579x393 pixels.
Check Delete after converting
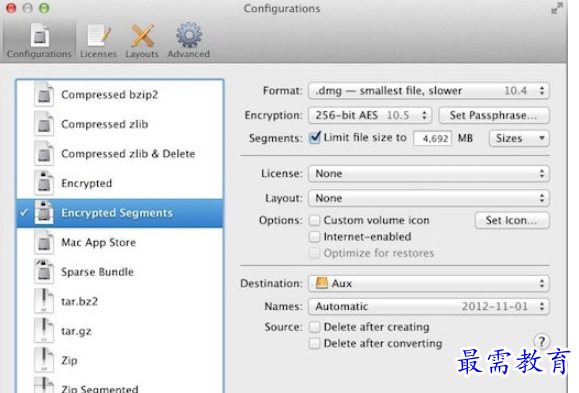tap(314, 344)
